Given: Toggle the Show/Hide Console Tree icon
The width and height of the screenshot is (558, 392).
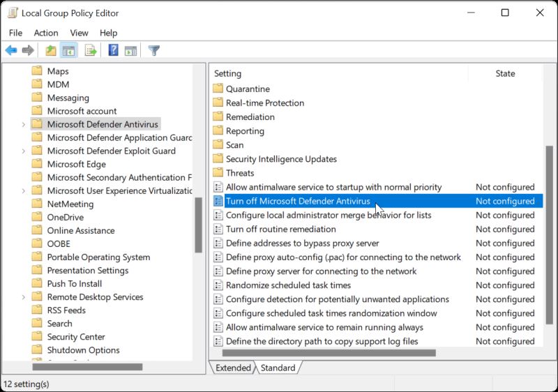Looking at the screenshot, I should (68, 50).
